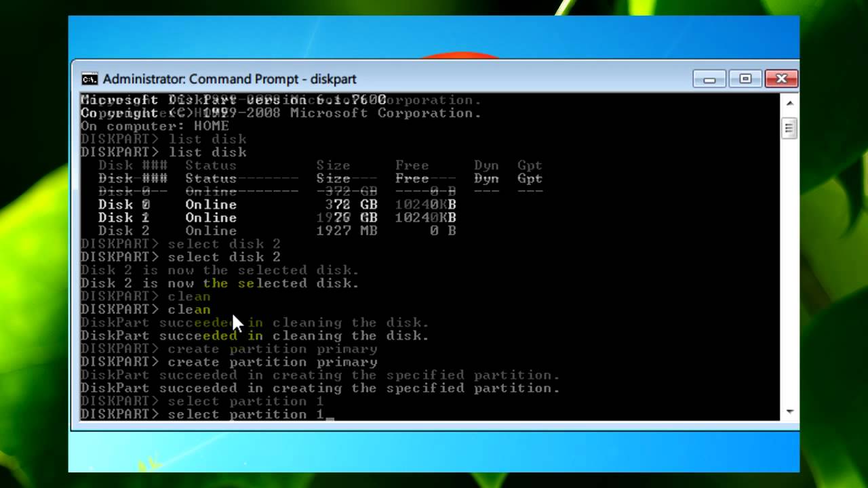Click the 'On computer: HOME' line
This screenshot has width=868, height=488.
[155, 126]
